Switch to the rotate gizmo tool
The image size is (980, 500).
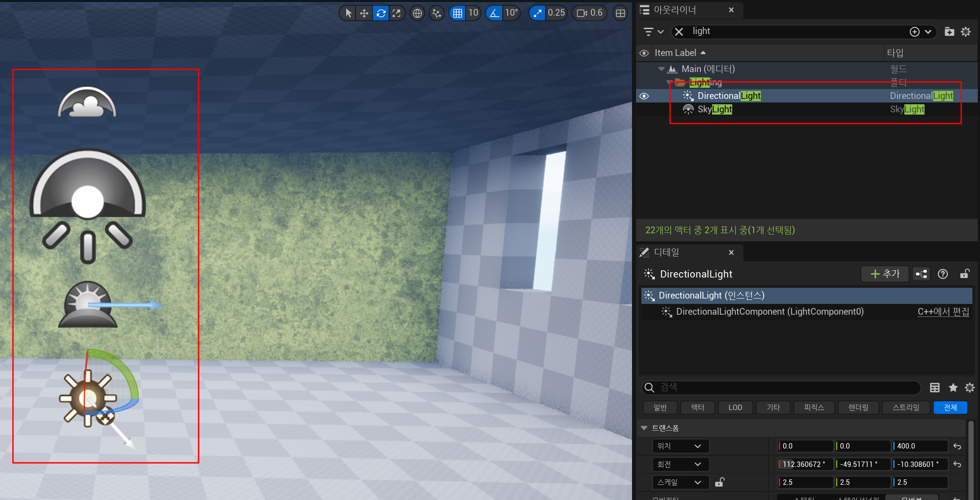click(381, 13)
